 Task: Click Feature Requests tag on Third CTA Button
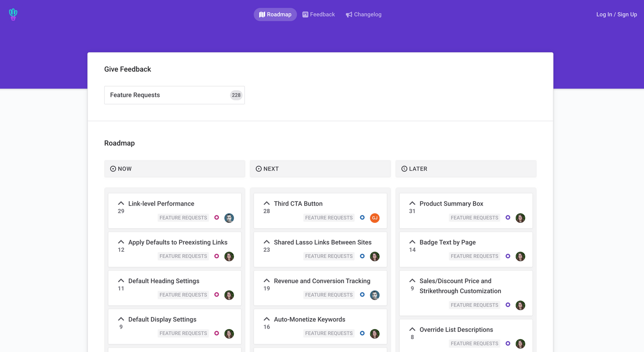(329, 218)
